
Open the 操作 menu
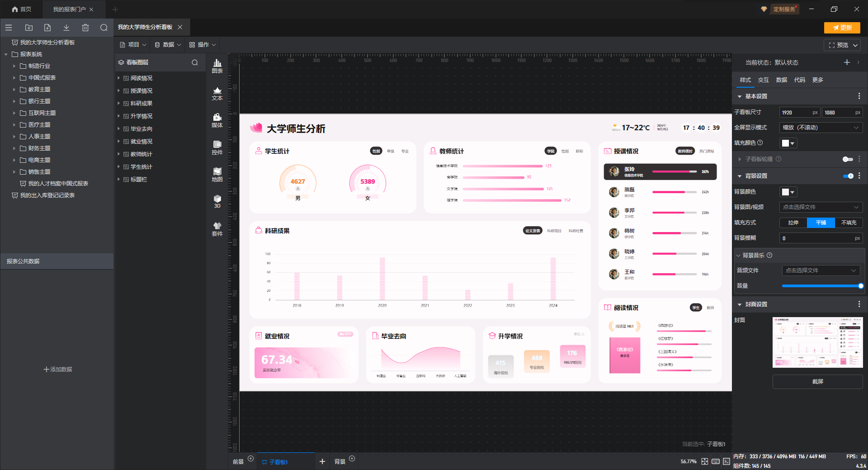203,45
